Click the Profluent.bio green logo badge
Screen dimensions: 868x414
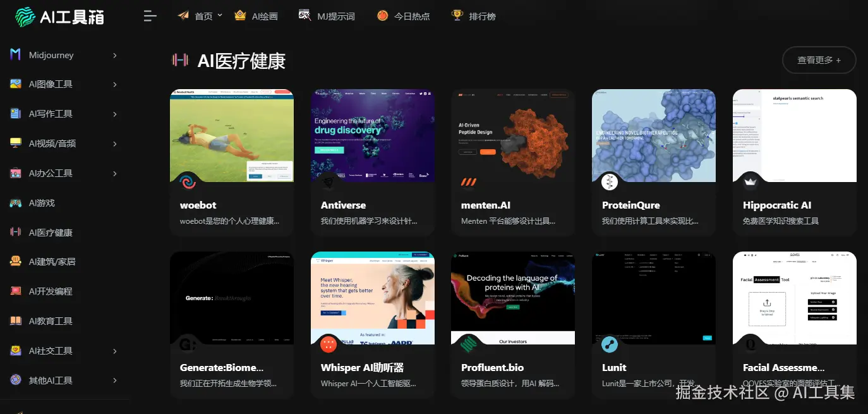click(469, 344)
